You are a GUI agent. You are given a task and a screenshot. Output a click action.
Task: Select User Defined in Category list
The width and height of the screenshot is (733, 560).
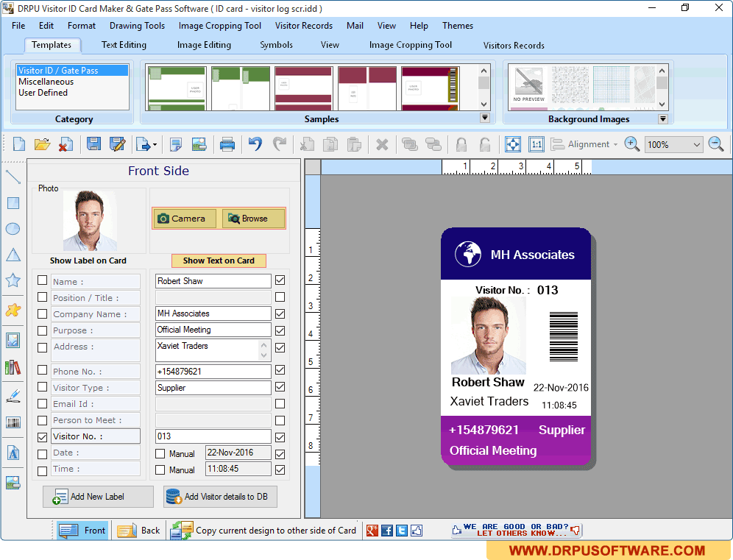(43, 93)
